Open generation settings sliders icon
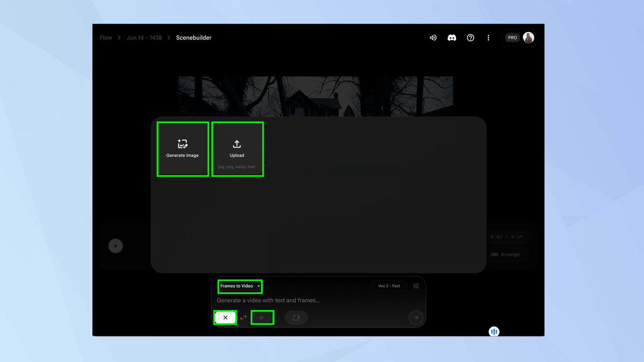Image resolution: width=644 pixels, height=362 pixels. click(416, 286)
